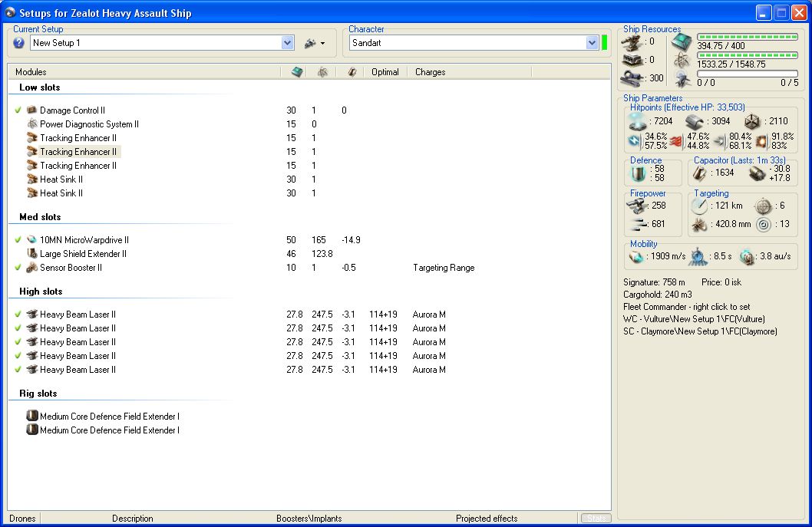
Task: Click the Power Diagnostic System II module icon
Action: pos(32,124)
